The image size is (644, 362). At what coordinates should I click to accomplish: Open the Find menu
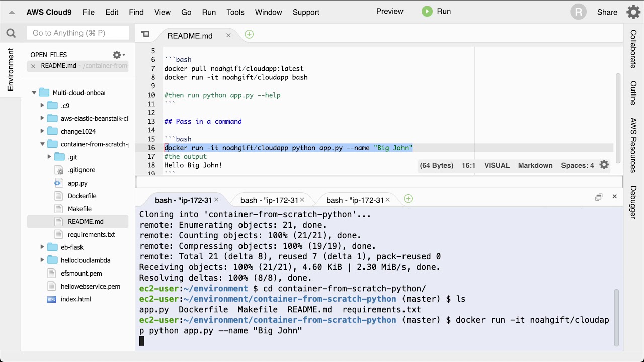point(136,12)
